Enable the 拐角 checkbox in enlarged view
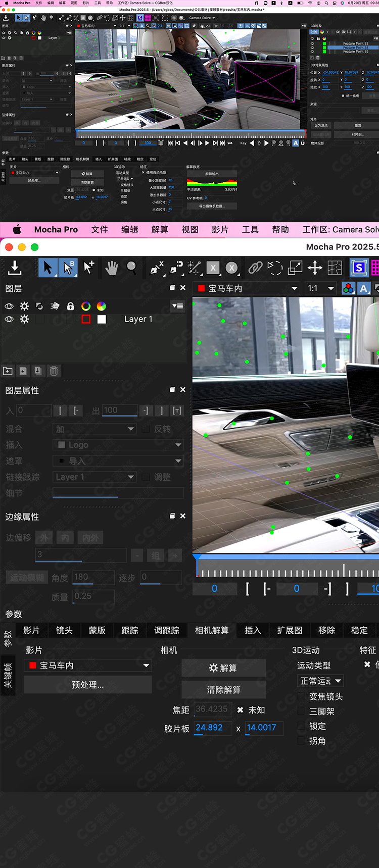Image resolution: width=379 pixels, height=868 pixels. (302, 741)
